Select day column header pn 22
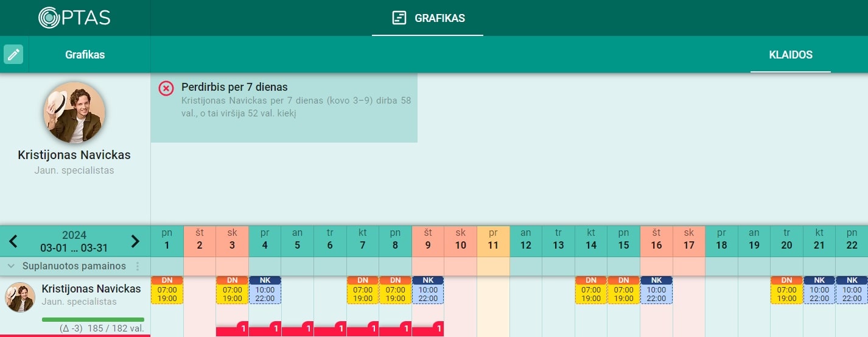Image resolution: width=868 pixels, height=337 pixels. click(x=852, y=241)
